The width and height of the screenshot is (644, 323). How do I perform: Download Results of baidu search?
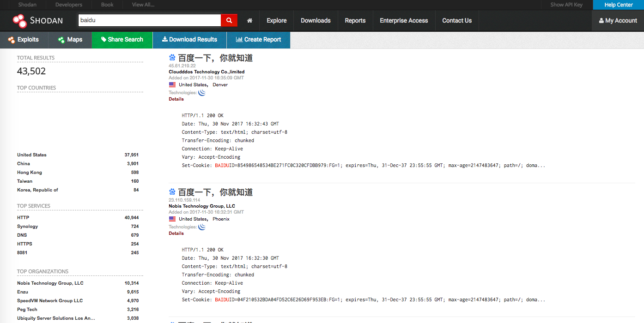(x=189, y=40)
